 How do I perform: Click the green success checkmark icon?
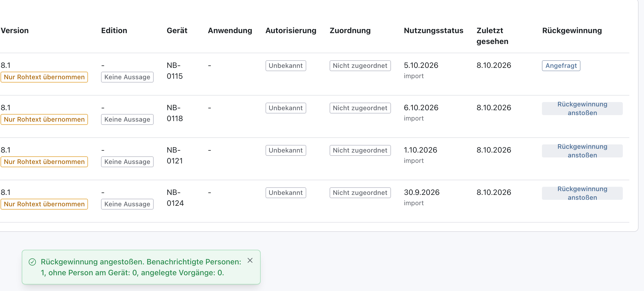(x=32, y=262)
